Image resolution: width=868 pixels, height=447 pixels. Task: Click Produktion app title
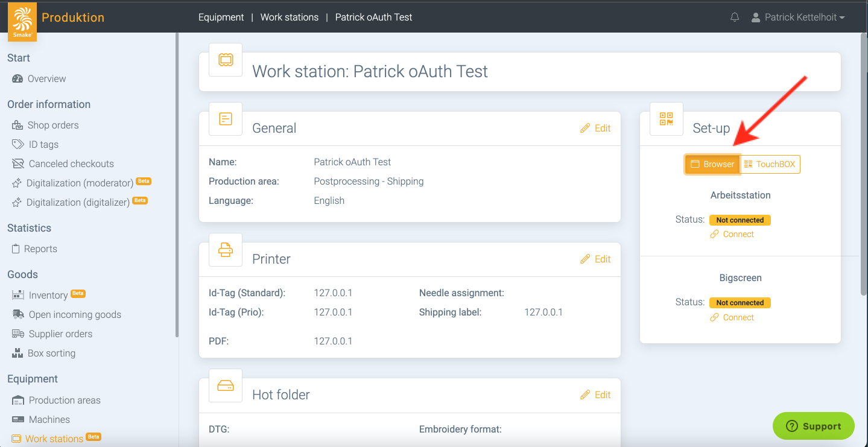click(x=73, y=17)
